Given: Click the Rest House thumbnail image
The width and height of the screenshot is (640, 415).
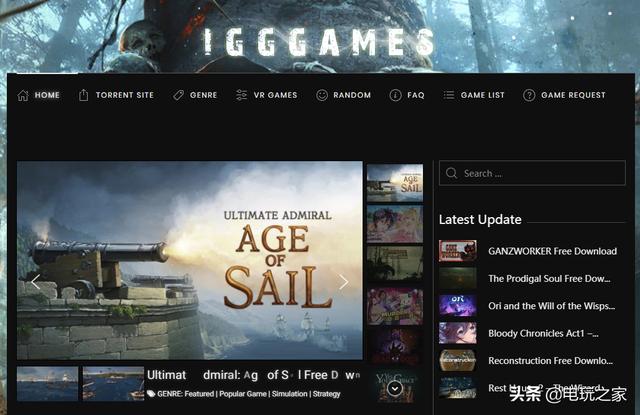Looking at the screenshot, I should [x=458, y=388].
